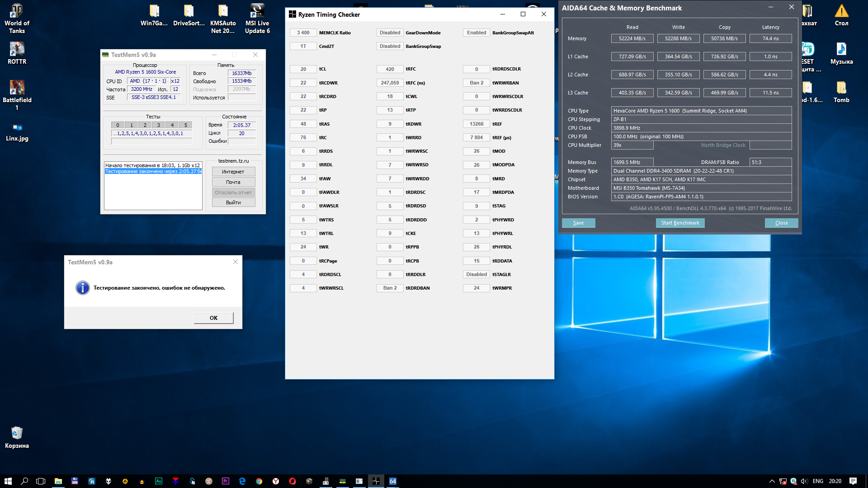Open Google Chrome in the taskbar

coord(259,481)
